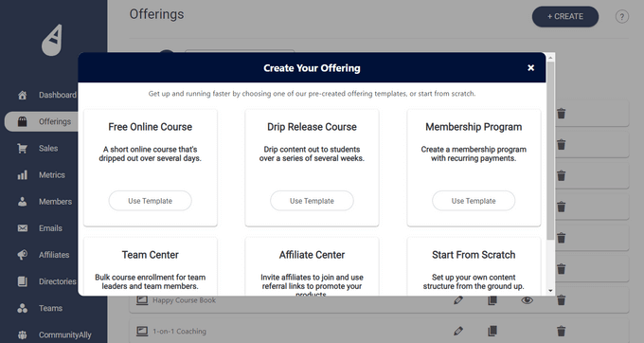Click the Affiliates megaphone icon
This screenshot has width=644, height=343.
23,255
